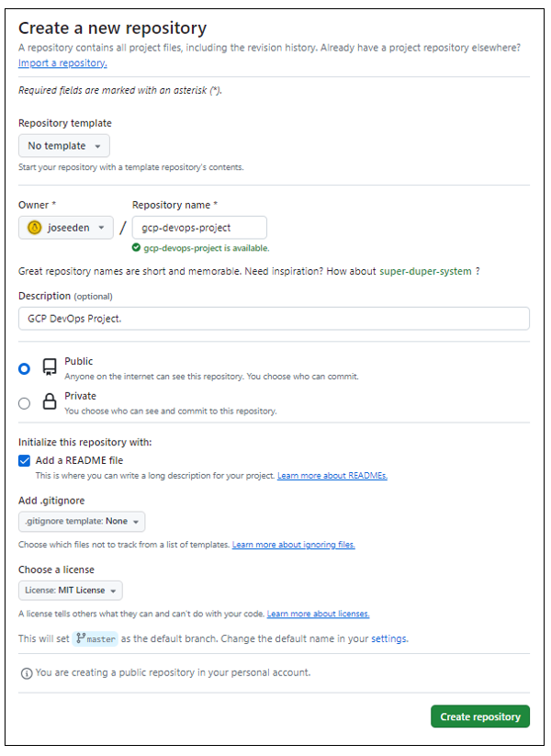This screenshot has width=551, height=756.
Task: Expand the joseeden owner dropdown
Action: tap(66, 228)
